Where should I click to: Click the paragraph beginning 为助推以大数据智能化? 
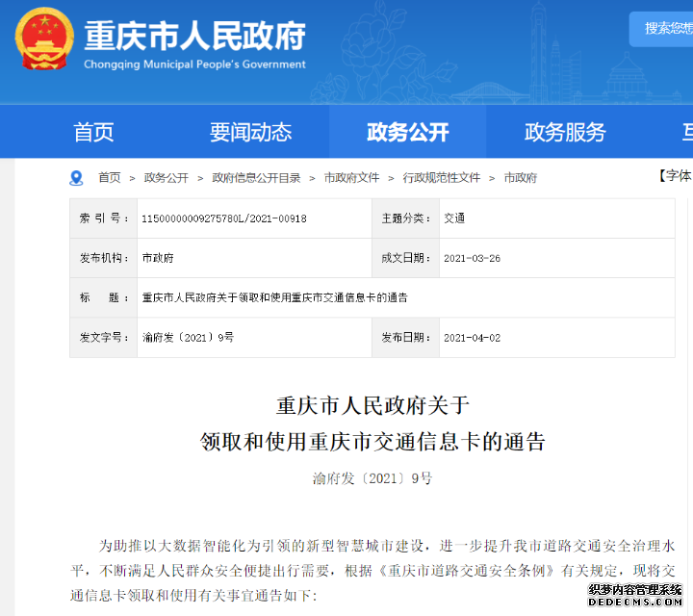[372, 571]
